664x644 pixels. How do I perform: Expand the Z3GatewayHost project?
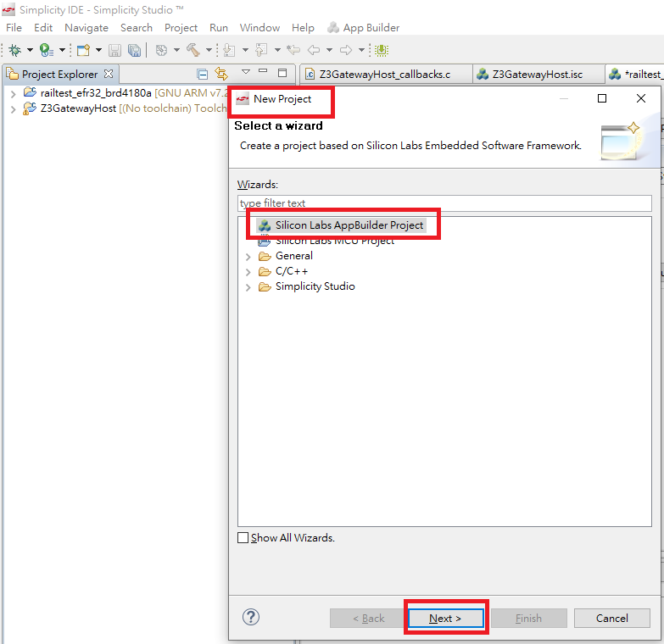tap(13, 109)
